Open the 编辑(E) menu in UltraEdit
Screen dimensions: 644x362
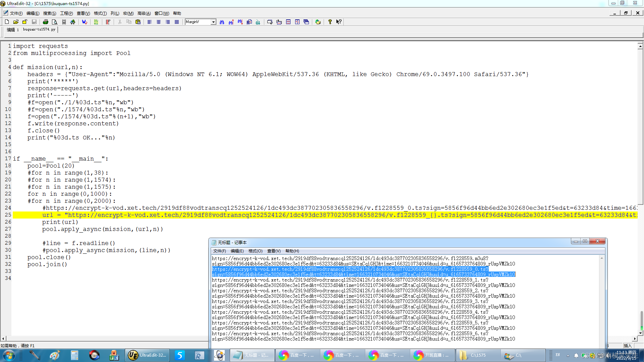pyautogui.click(x=33, y=13)
